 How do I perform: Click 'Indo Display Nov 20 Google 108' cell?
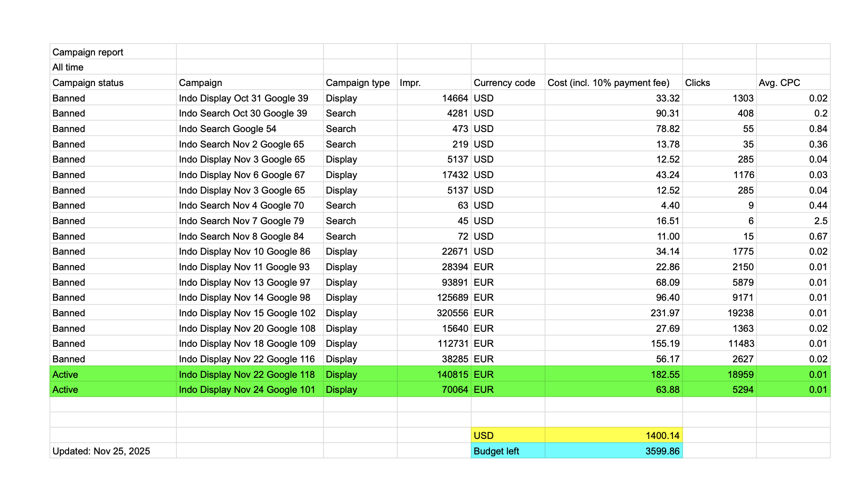tap(250, 328)
